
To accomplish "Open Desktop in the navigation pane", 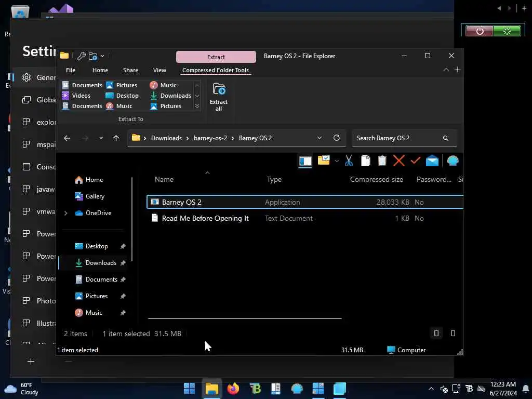I will click(91, 246).
